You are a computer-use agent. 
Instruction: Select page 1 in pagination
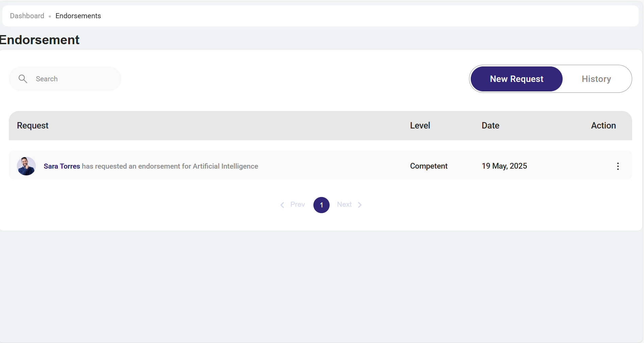[x=321, y=205]
